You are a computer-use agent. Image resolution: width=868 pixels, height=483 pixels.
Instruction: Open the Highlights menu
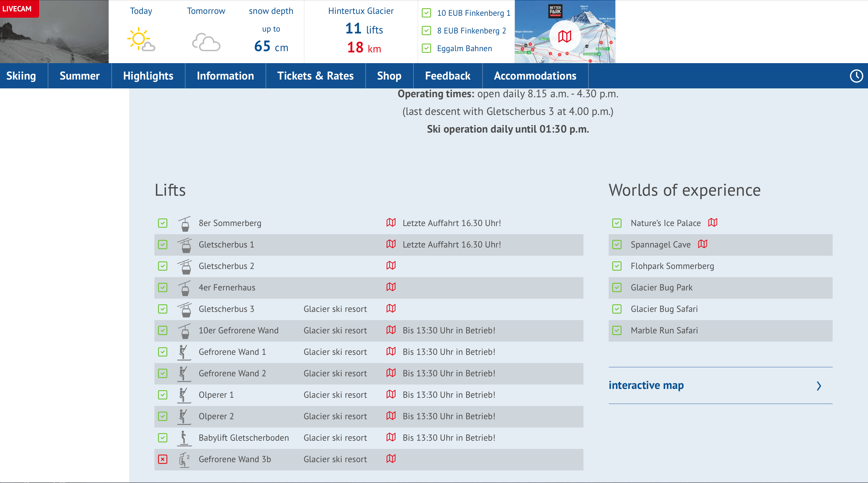click(x=148, y=76)
